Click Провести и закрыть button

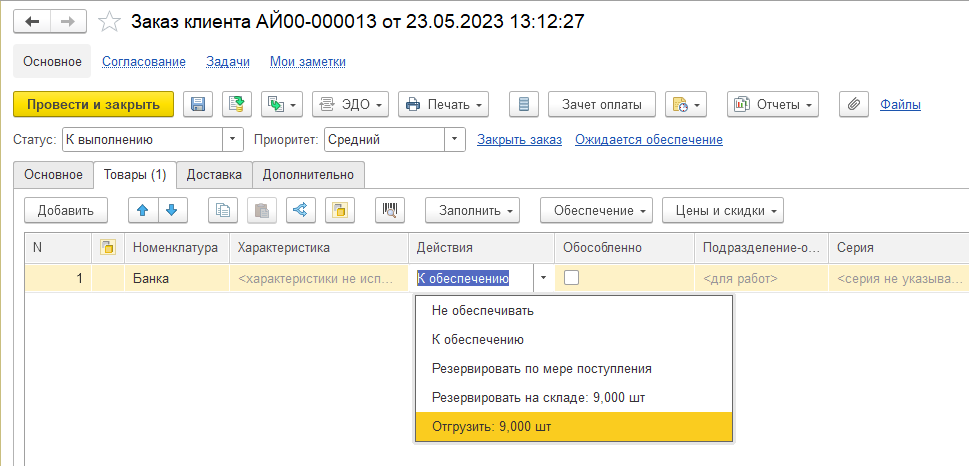(93, 104)
